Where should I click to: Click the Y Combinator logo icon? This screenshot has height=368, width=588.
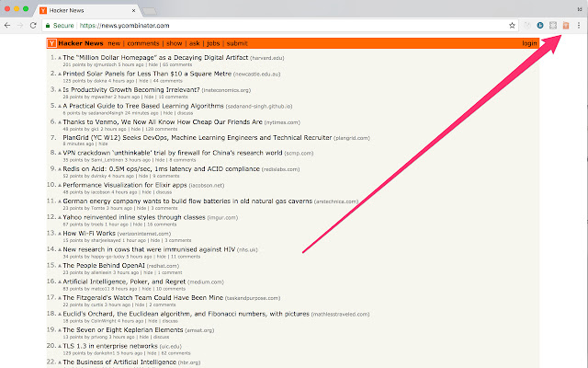tap(51, 43)
